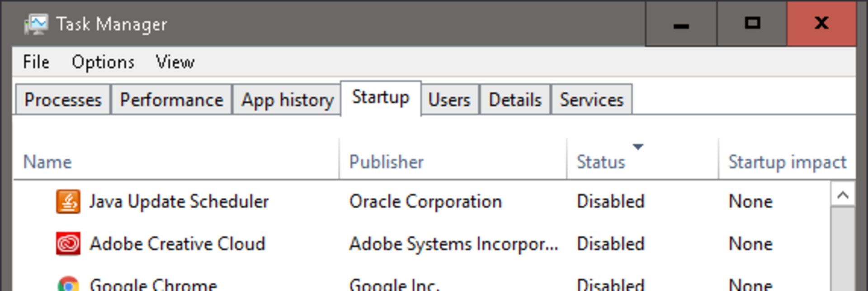Image resolution: width=868 pixels, height=291 pixels.
Task: Open the Options menu
Action: (103, 62)
